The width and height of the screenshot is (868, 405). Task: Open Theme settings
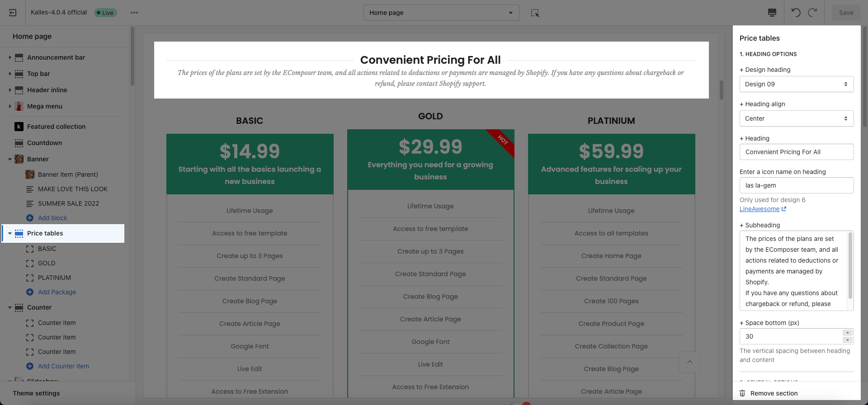click(x=36, y=393)
